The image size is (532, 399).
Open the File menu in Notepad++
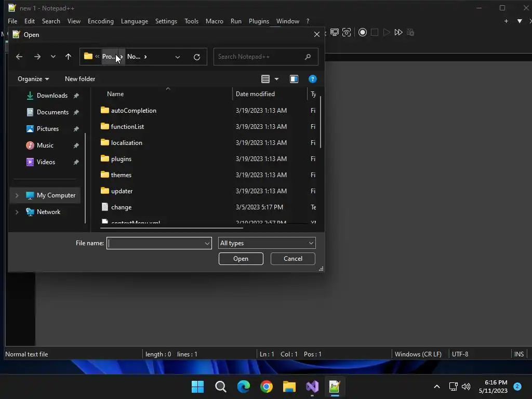click(12, 21)
